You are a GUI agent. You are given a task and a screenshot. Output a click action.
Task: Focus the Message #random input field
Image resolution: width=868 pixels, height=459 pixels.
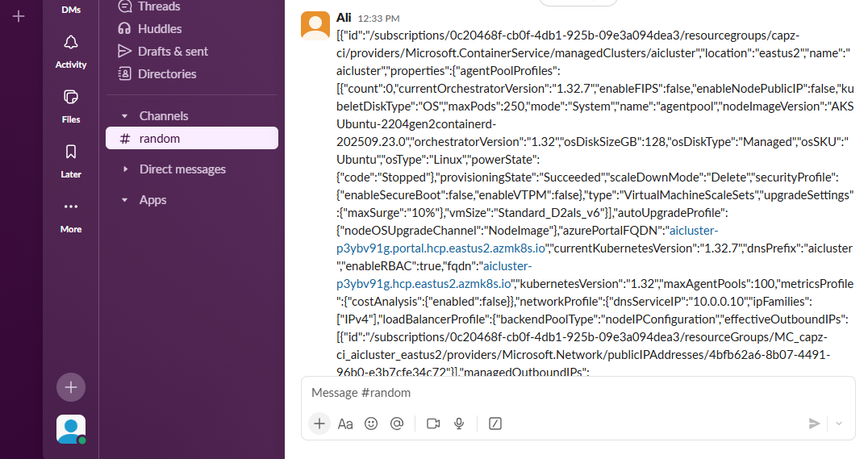(x=565, y=393)
